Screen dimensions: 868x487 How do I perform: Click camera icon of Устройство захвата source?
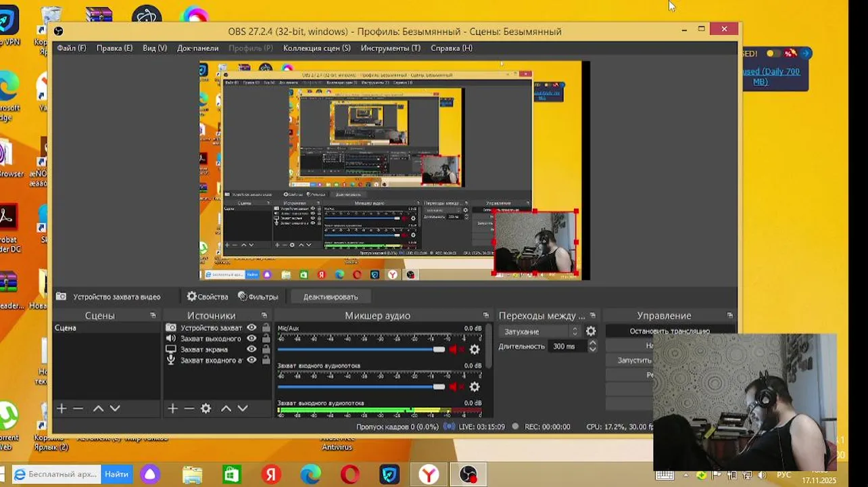pos(171,327)
